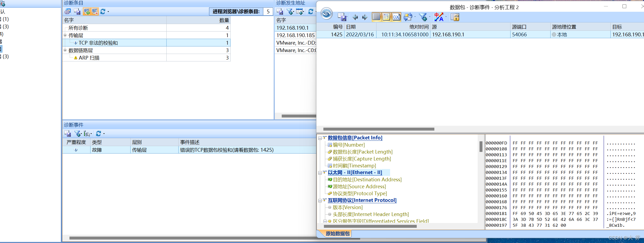Screen dimensions: 644x243
Task: Select TCP 非法的校验和 item
Action: (x=146, y=43)
